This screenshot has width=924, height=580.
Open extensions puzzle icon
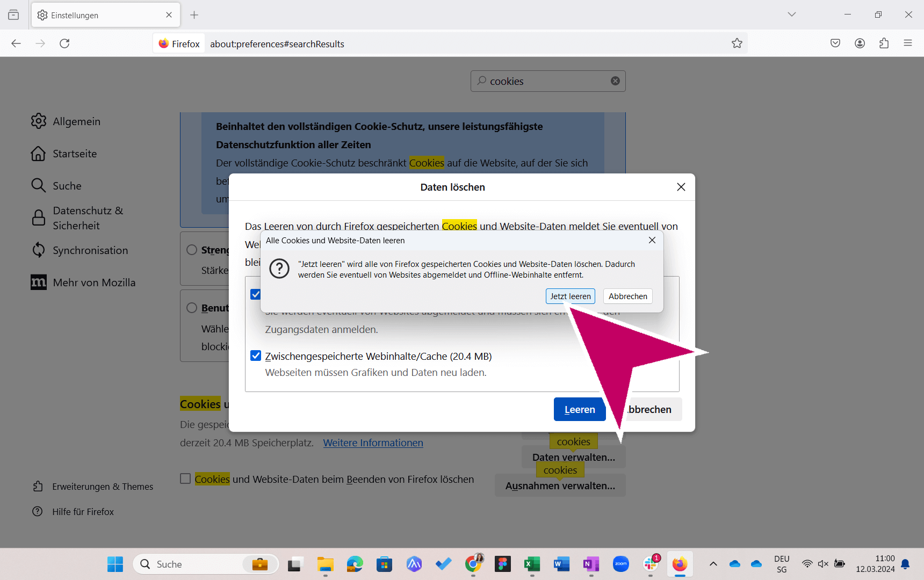(884, 44)
